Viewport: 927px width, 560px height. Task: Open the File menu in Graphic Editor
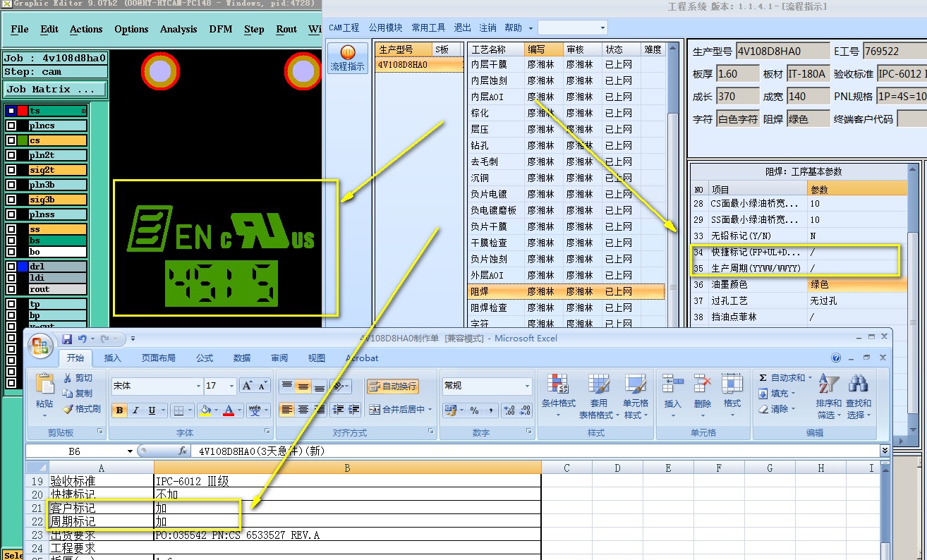coord(20,29)
